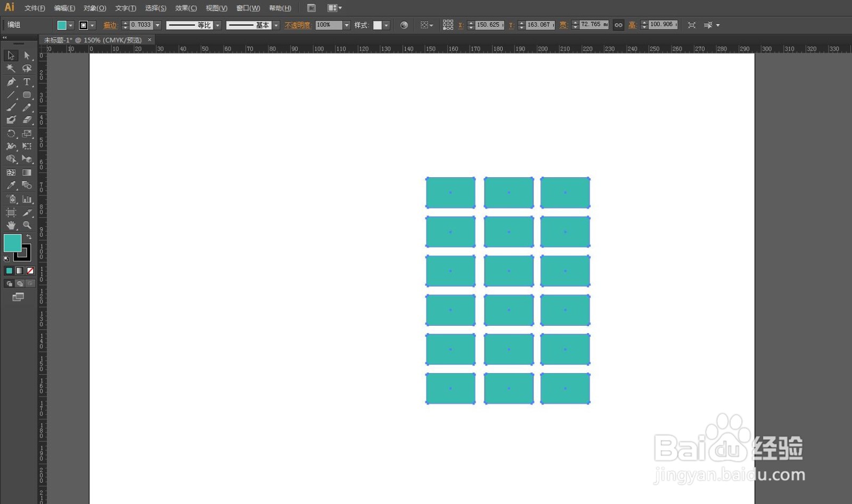Image resolution: width=852 pixels, height=504 pixels.
Task: Pick the Magic Wand tool
Action: click(11, 69)
